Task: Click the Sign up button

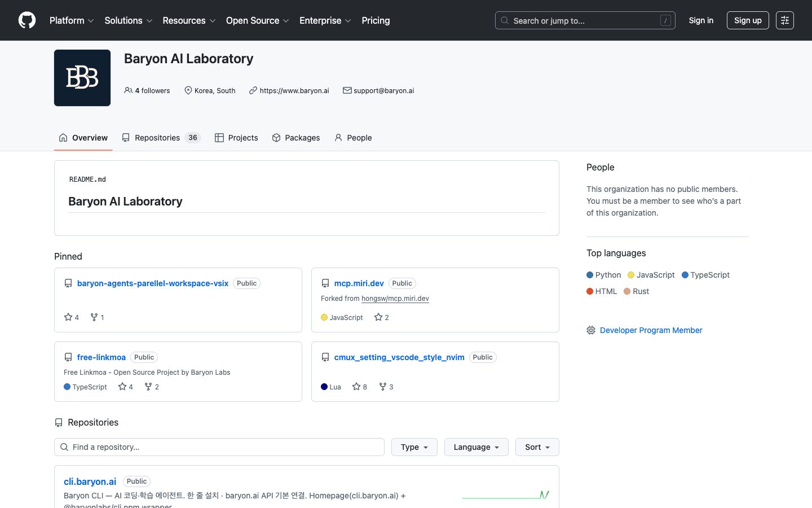Action: tap(748, 20)
